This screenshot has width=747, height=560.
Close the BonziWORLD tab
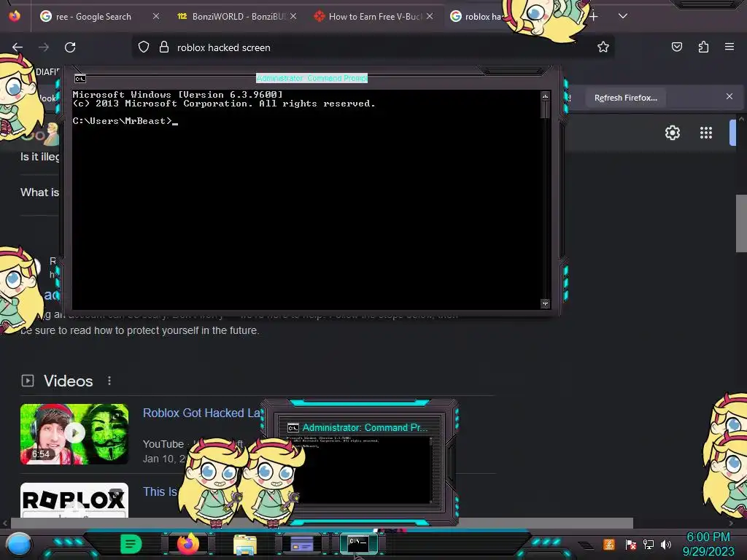pos(293,16)
